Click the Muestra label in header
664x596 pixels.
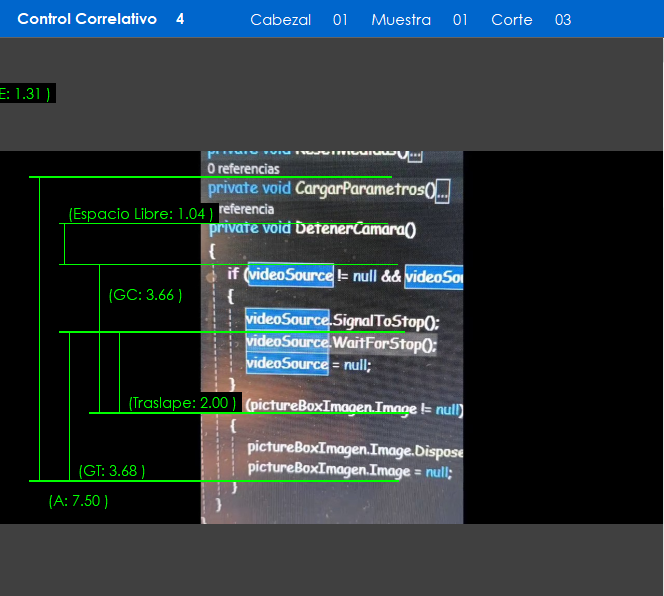(x=401, y=20)
